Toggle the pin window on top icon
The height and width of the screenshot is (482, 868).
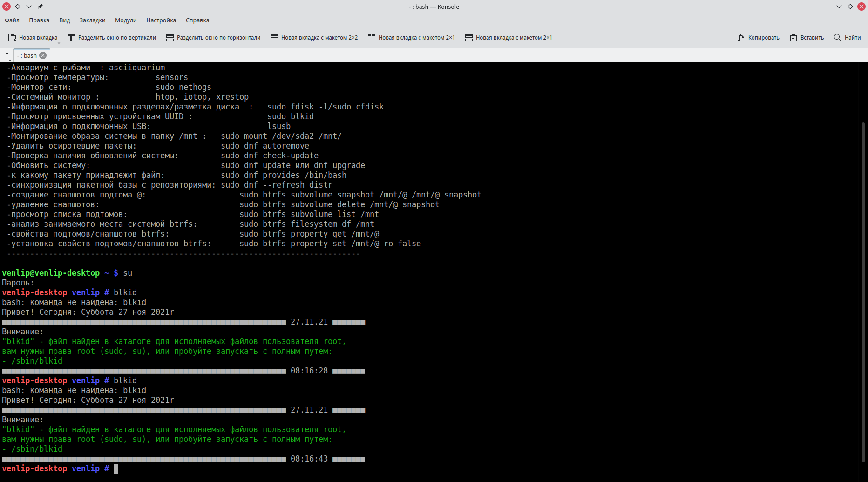tap(40, 7)
